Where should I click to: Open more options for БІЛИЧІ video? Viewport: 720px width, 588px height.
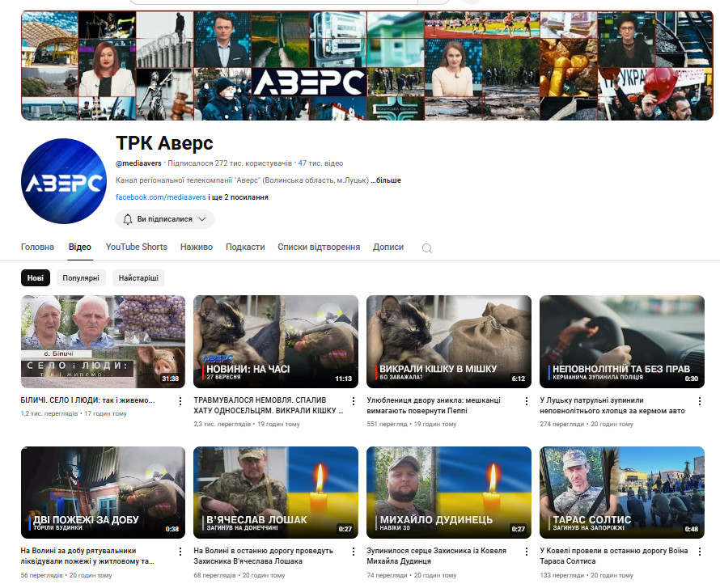click(x=180, y=401)
